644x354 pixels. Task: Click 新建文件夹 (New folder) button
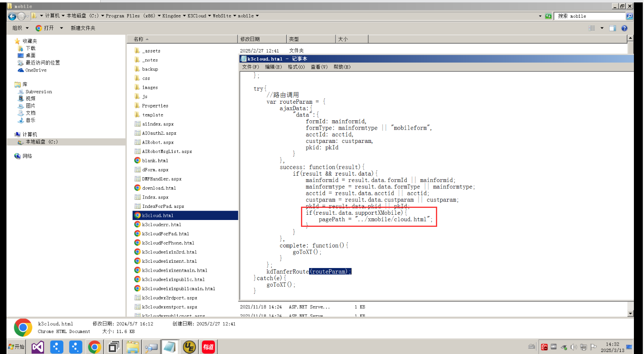coord(83,28)
